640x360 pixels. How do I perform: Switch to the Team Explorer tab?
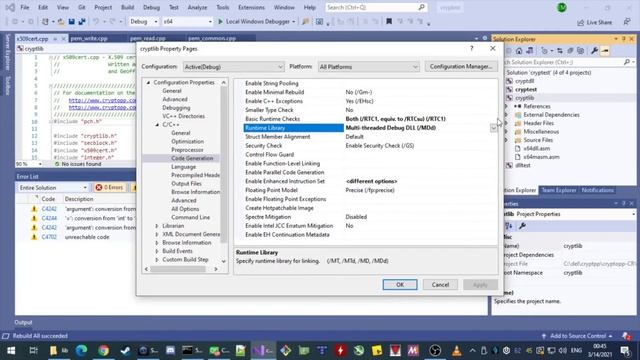click(x=559, y=190)
